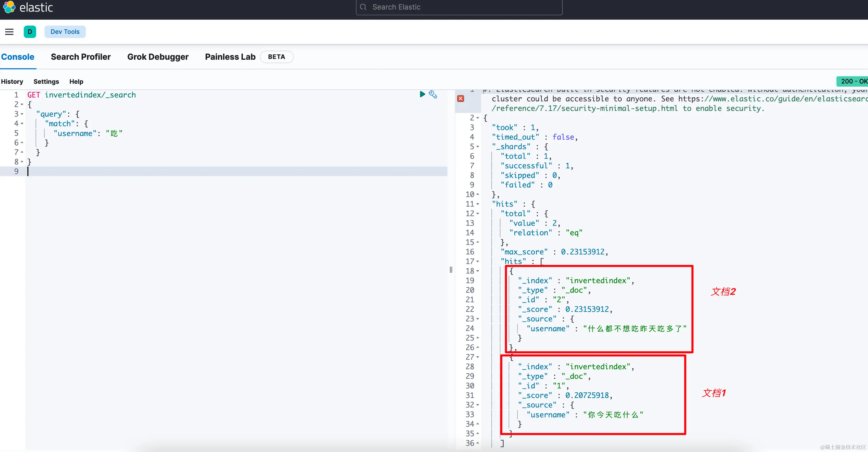Focus the Search Elastic field
The height and width of the screenshot is (452, 868).
[459, 7]
